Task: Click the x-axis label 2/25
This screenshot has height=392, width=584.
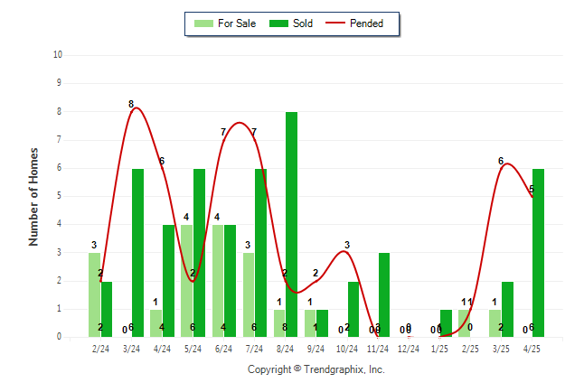Action: coord(470,349)
